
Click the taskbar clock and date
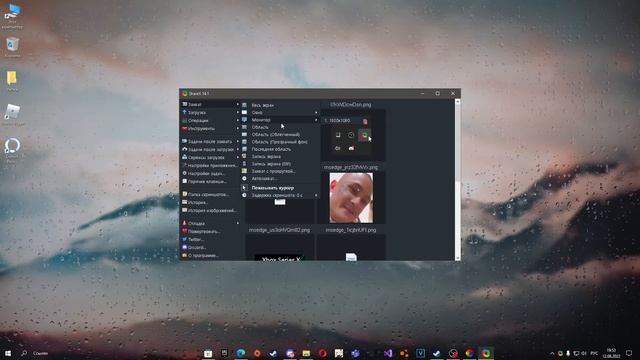click(611, 353)
